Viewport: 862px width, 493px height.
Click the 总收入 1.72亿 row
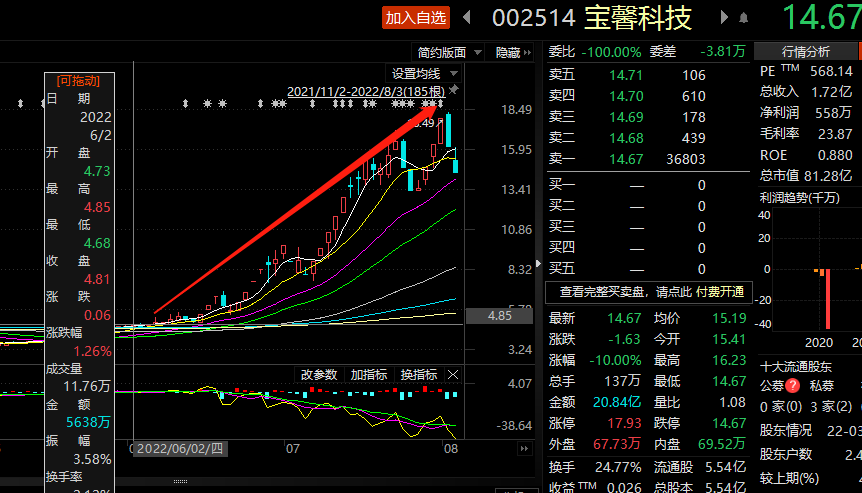805,92
